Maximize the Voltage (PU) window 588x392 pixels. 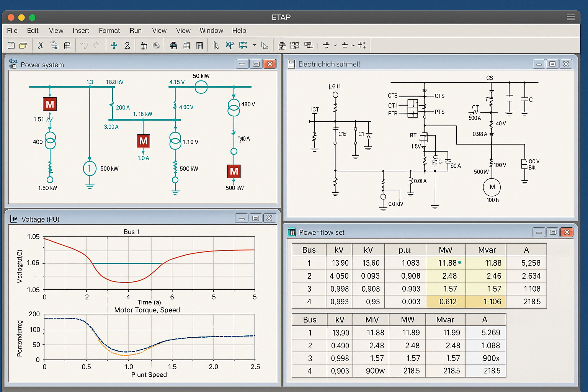coord(255,219)
